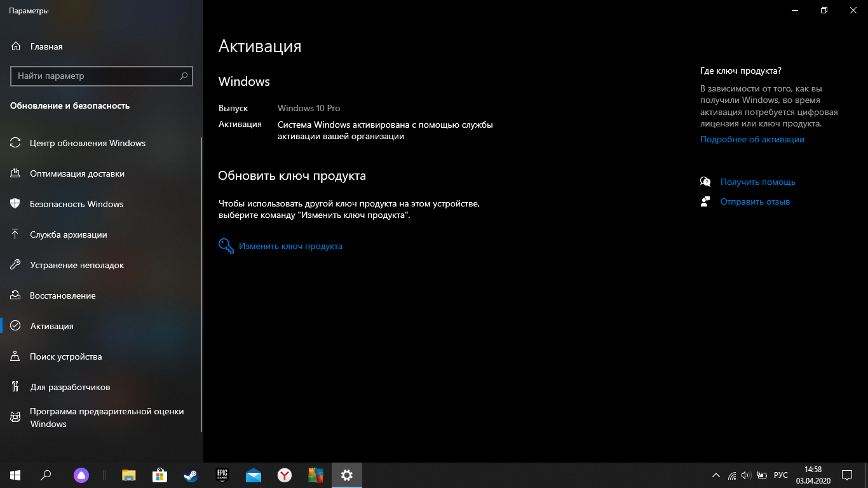Click the Settings gear taskbar icon
Viewport: 868px width, 488px height.
point(346,475)
